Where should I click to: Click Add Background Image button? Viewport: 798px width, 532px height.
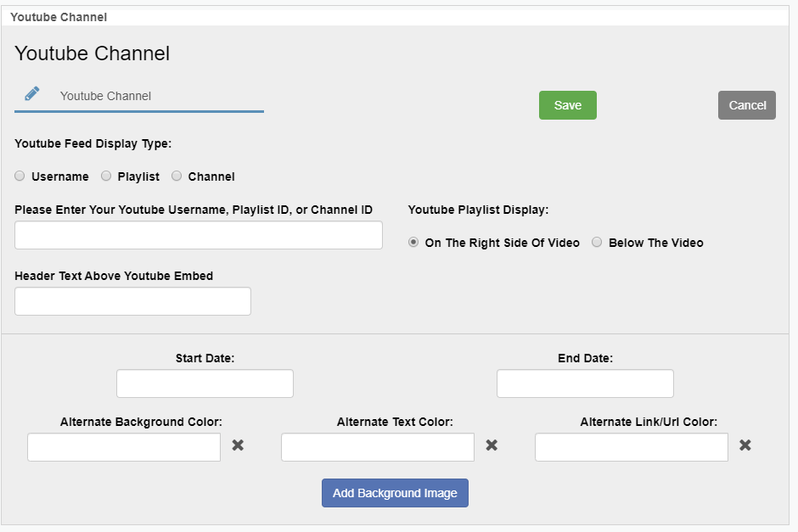pyautogui.click(x=395, y=493)
